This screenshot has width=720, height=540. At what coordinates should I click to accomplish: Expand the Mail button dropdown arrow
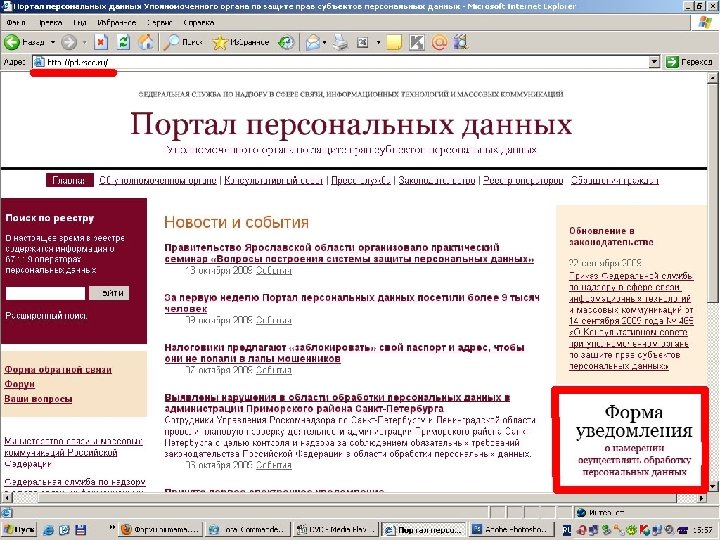324,42
